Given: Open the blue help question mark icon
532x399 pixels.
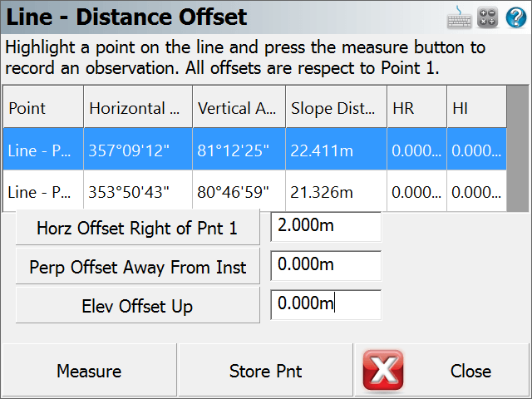Looking at the screenshot, I should click(516, 17).
